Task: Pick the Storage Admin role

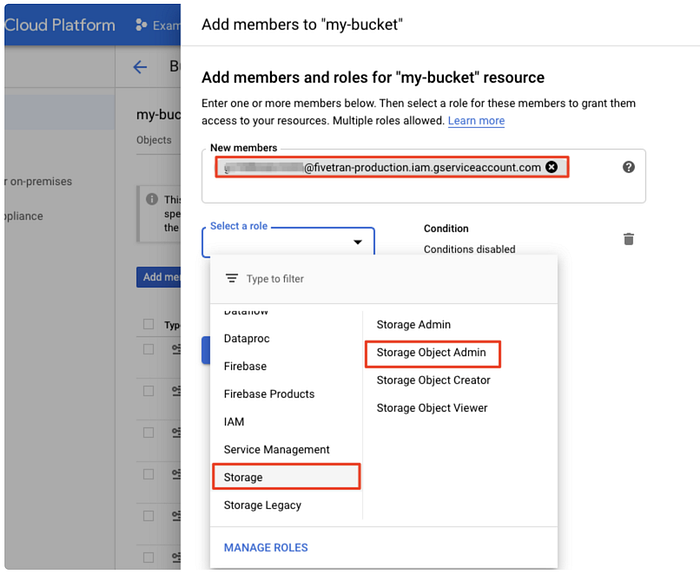Action: [413, 325]
